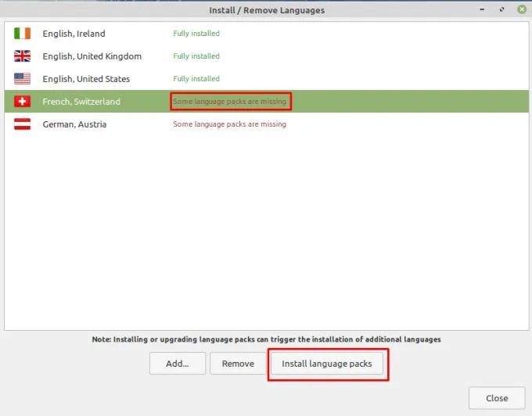Maximize the Install / Remove Languages window

[x=501, y=9]
